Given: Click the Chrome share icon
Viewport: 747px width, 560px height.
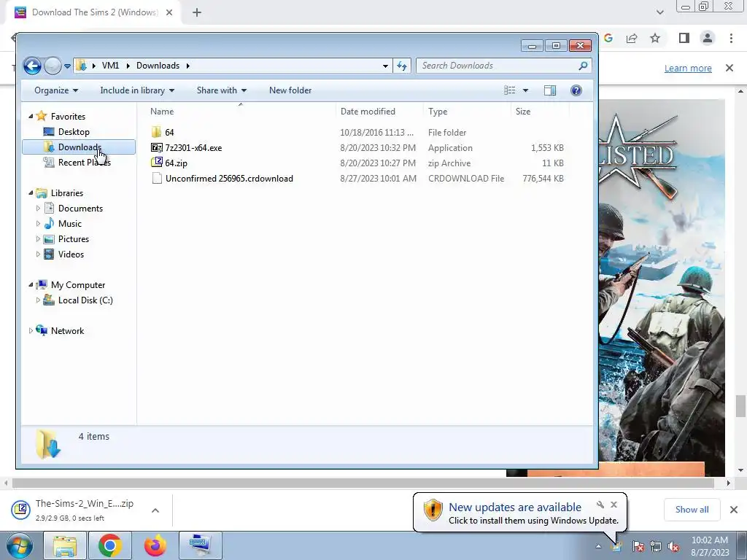Looking at the screenshot, I should [632, 38].
